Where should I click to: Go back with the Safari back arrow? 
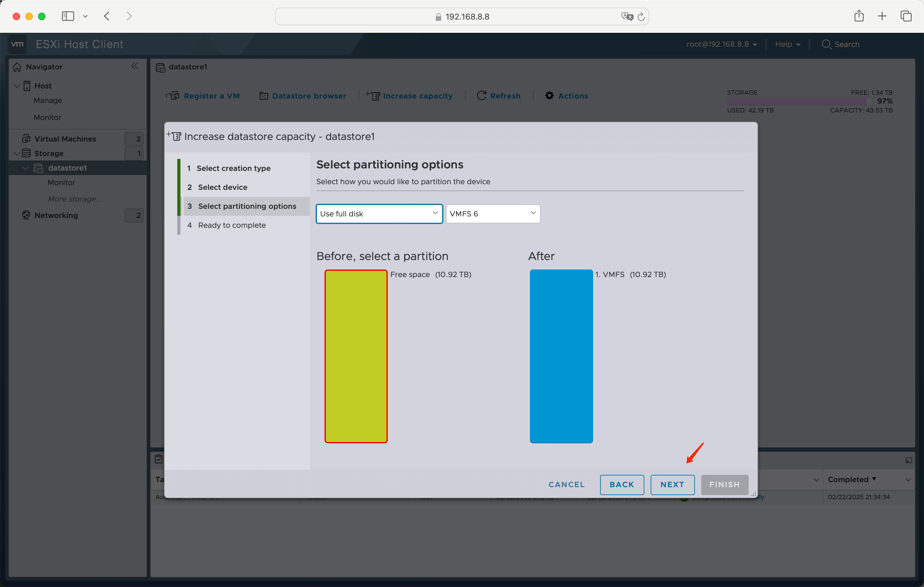tap(107, 16)
